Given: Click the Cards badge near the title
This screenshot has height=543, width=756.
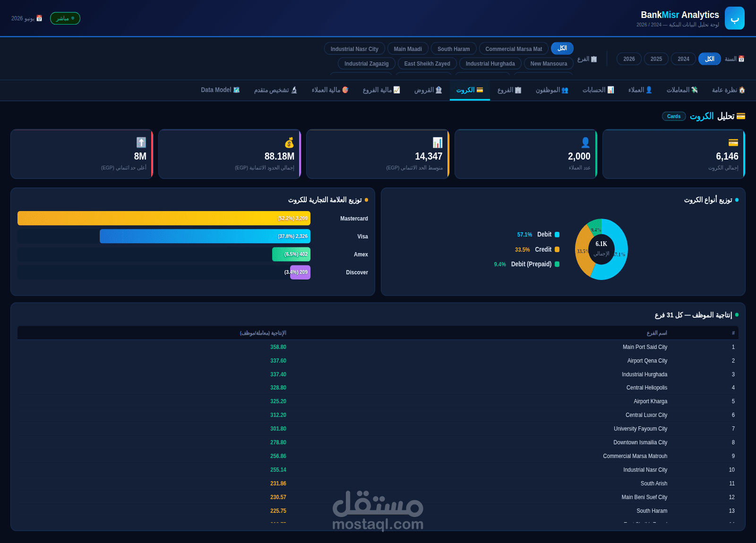Looking at the screenshot, I should point(674,116).
